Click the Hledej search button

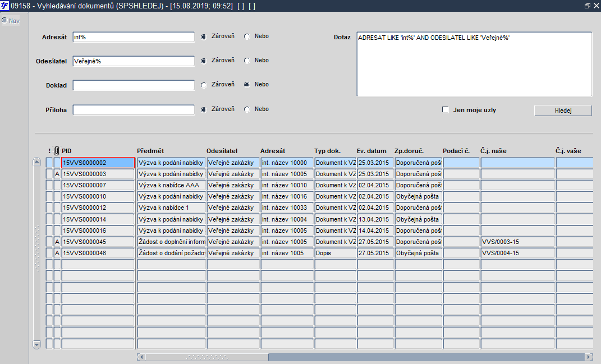point(563,110)
